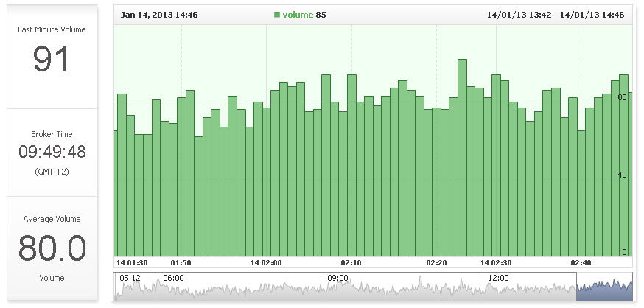Click the green volume legend square
644x308 pixels.
[x=277, y=15]
